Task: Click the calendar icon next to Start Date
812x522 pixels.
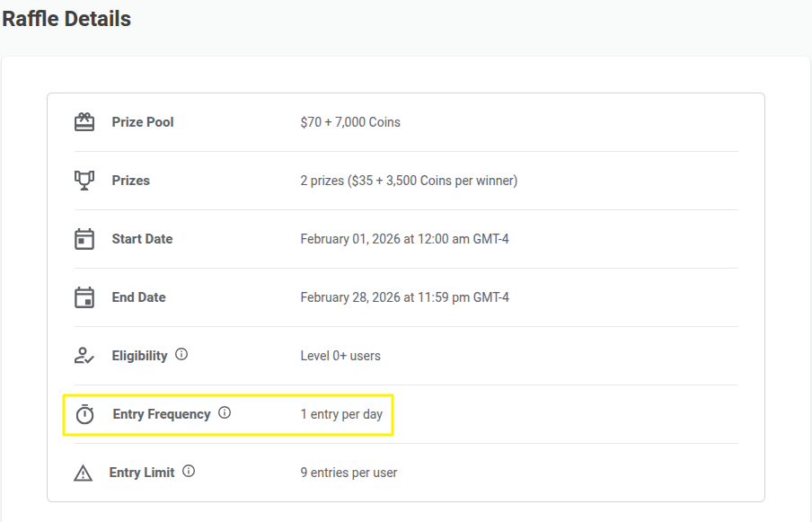Action: pyautogui.click(x=84, y=239)
